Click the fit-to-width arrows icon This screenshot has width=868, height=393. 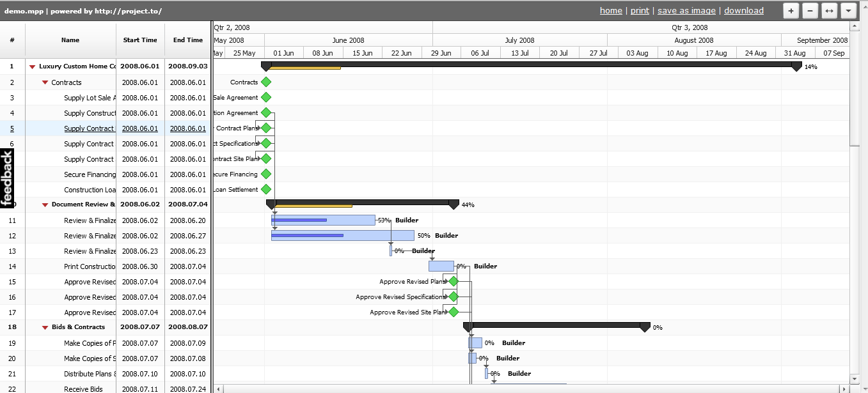(x=829, y=10)
